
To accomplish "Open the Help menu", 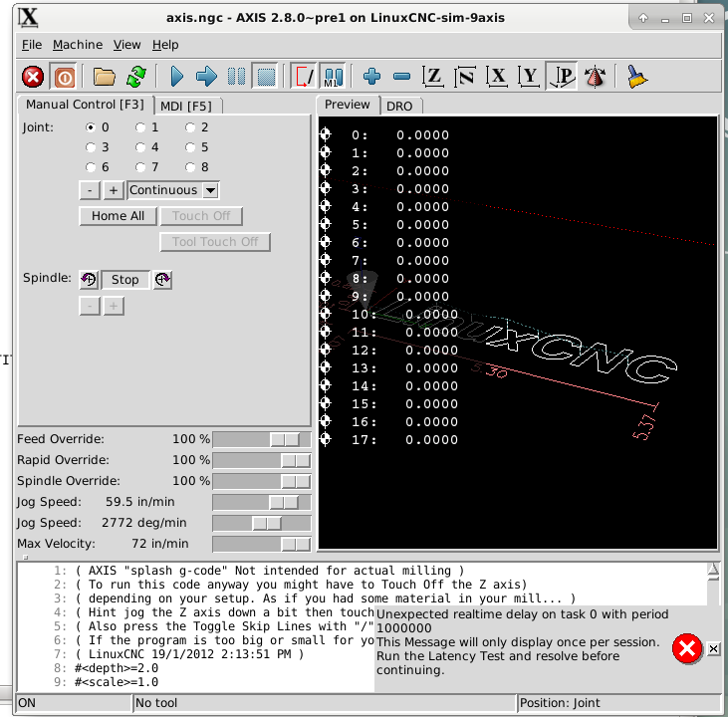I will [165, 45].
